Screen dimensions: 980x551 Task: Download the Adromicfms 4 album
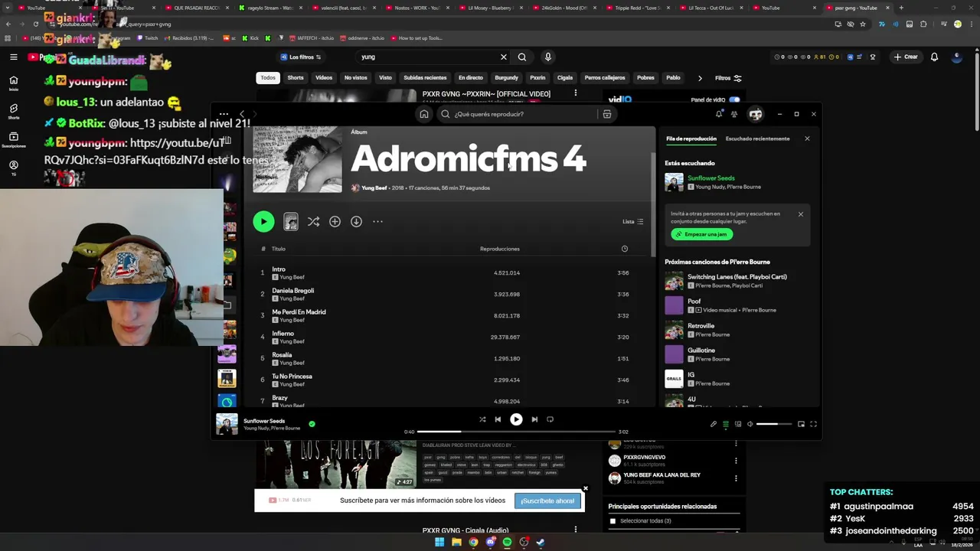point(356,221)
